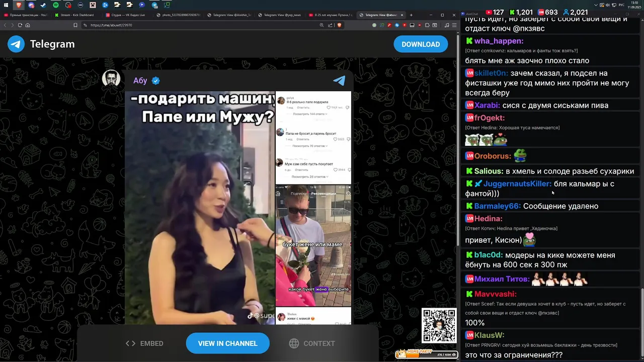Click the CONTEXT option
644x362 pixels.
(x=312, y=343)
